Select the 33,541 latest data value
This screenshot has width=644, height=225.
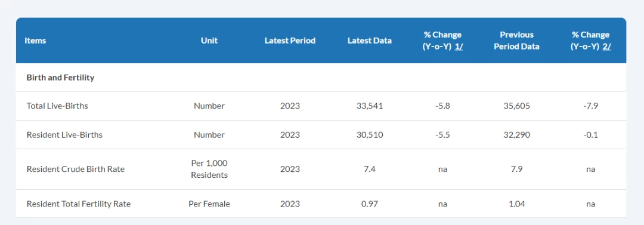pos(370,106)
